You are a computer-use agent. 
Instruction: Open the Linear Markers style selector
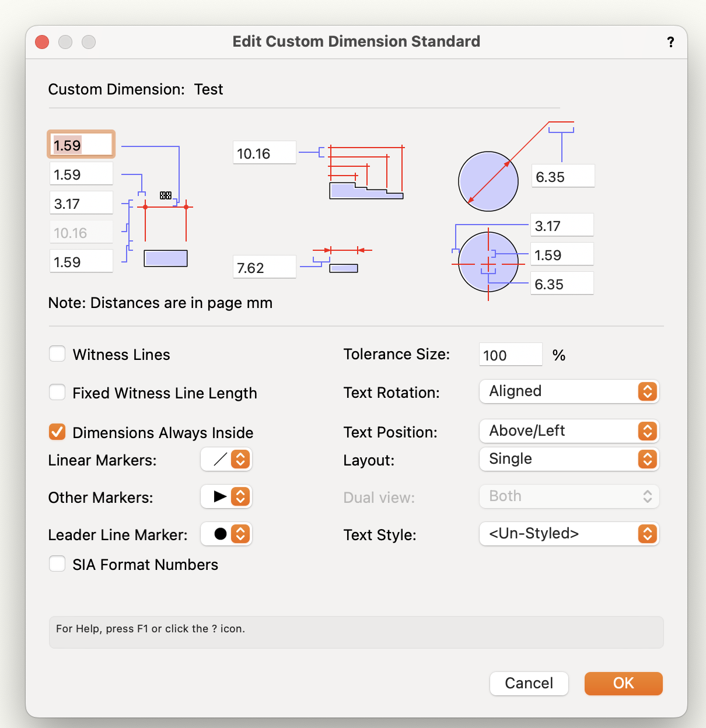226,459
